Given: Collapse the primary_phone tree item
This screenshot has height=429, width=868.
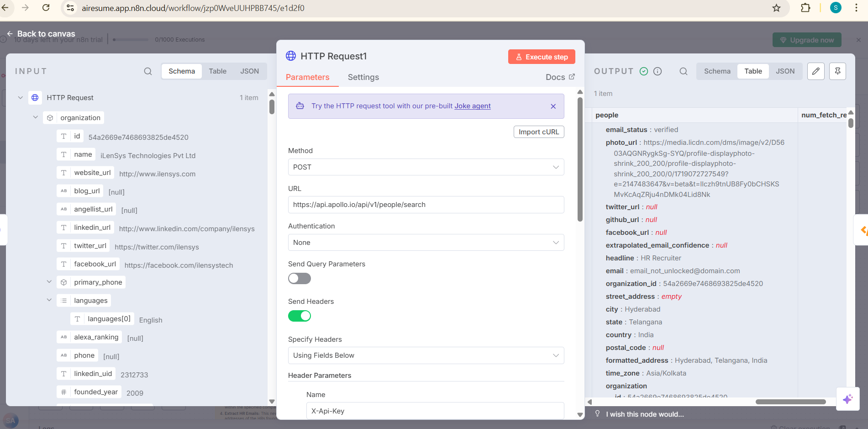Looking at the screenshot, I should [x=49, y=282].
